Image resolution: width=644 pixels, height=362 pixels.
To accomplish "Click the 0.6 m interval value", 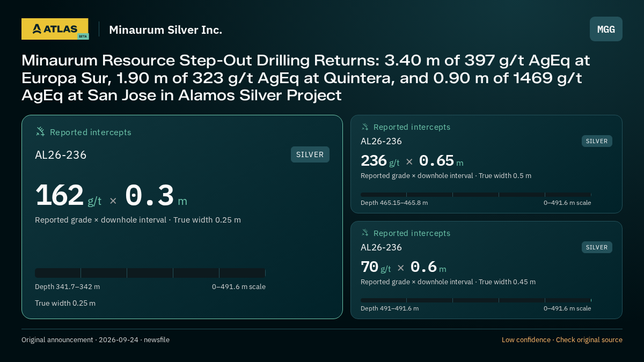I will (x=428, y=267).
